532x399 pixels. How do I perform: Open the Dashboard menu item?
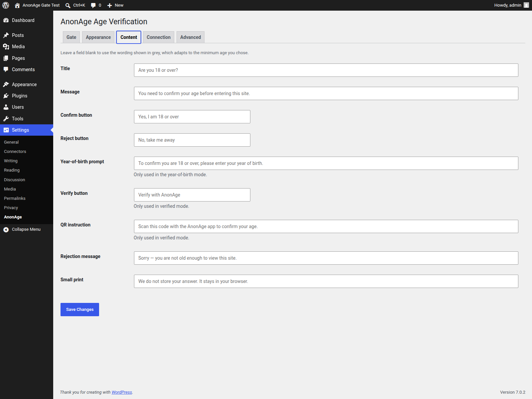pos(27,20)
